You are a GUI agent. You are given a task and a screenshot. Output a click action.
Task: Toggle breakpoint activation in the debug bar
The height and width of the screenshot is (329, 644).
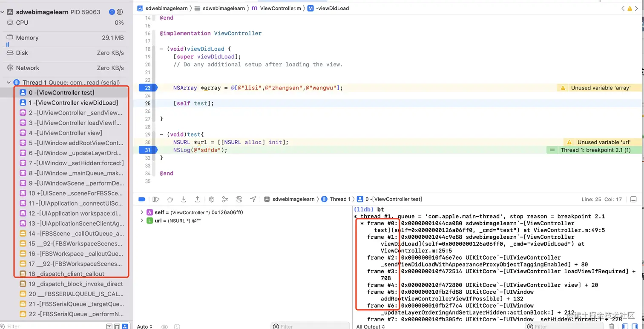(142, 199)
